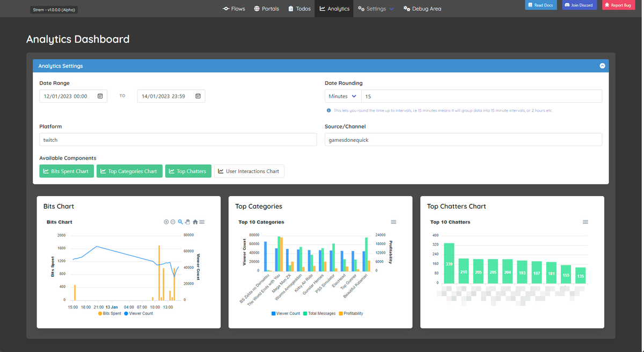Toggle Total Messages series in categories legend
644x352 pixels.
[318, 313]
